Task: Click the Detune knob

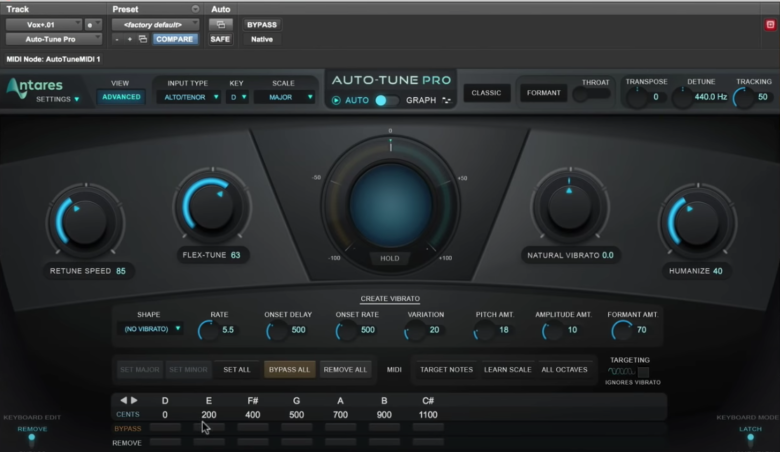Action: pos(682,97)
